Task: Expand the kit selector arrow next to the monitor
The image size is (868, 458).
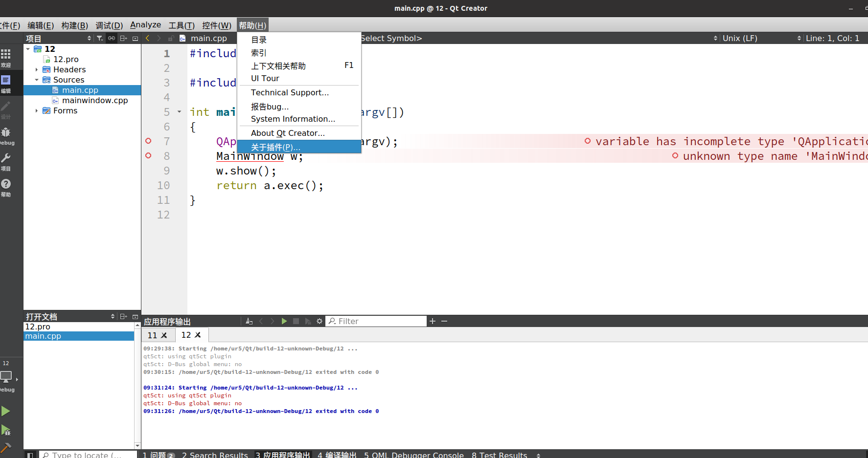Action: pos(17,379)
